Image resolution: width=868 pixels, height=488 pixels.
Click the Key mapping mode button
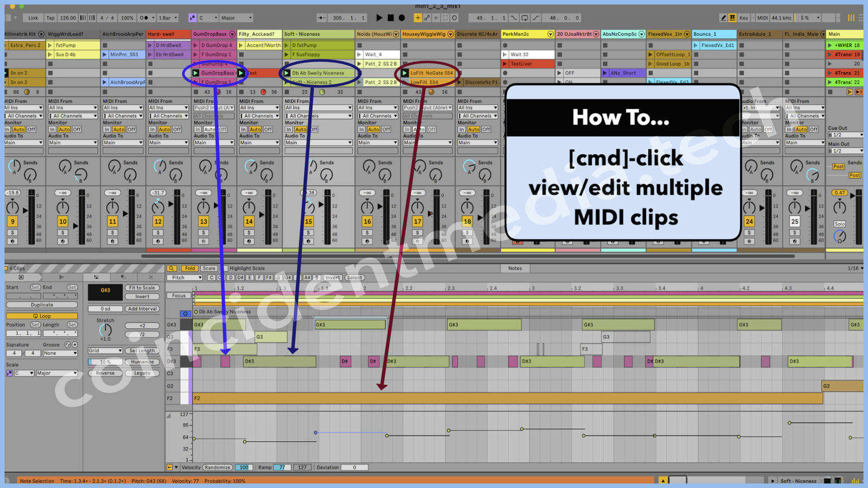pos(743,18)
